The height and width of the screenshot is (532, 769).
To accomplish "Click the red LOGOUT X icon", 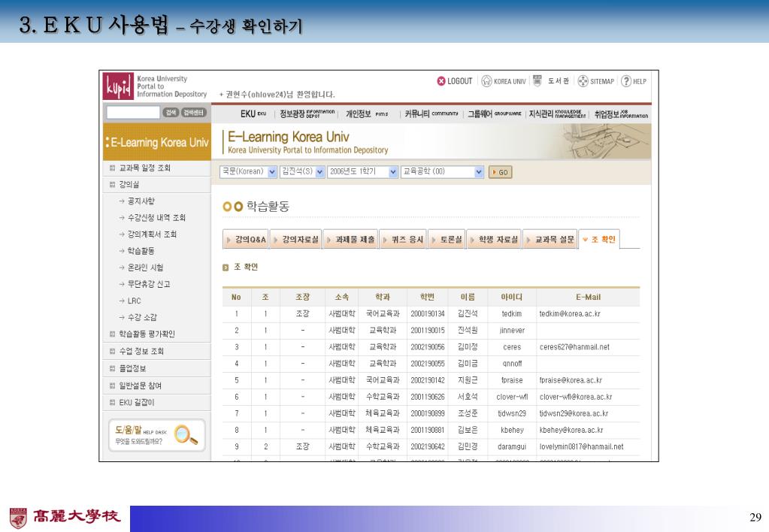I will point(441,81).
